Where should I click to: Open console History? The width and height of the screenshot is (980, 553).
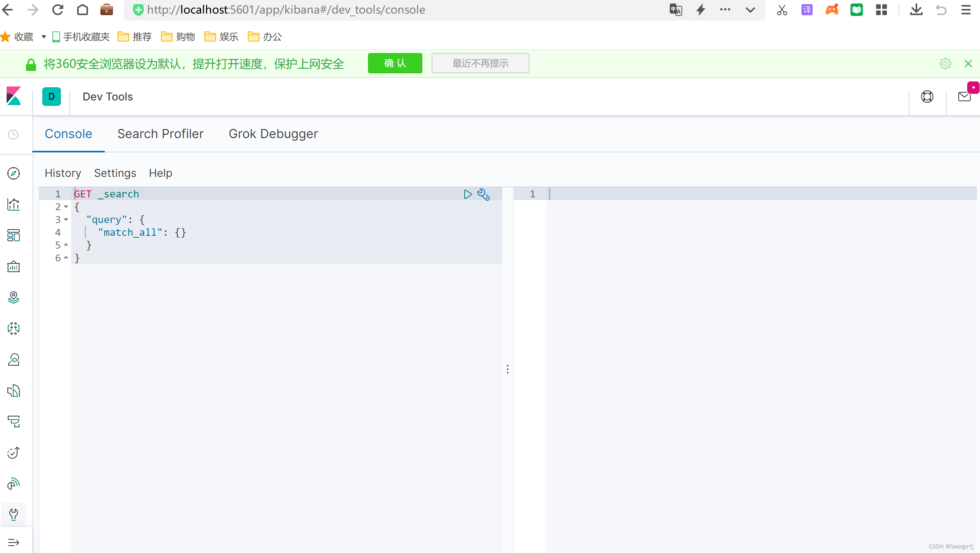pos(63,173)
